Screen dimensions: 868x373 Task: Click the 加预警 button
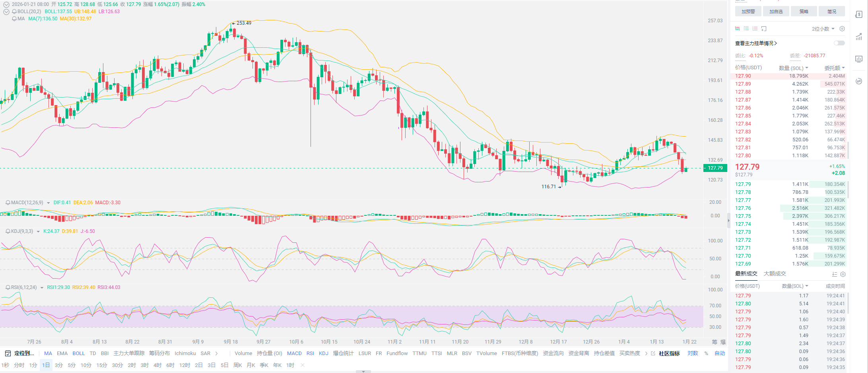click(x=748, y=12)
